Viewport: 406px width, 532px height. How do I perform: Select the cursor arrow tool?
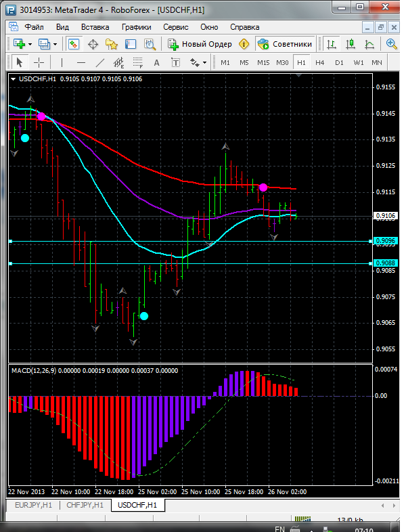point(20,62)
